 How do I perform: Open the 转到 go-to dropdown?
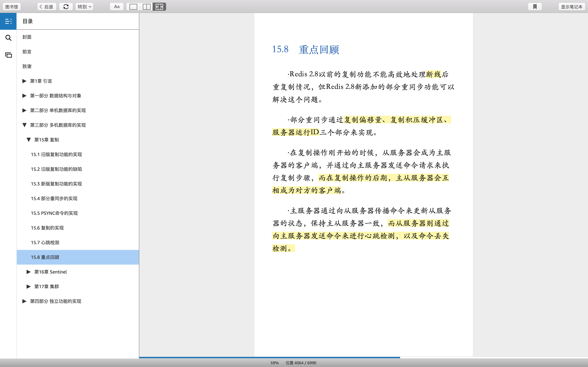[84, 7]
